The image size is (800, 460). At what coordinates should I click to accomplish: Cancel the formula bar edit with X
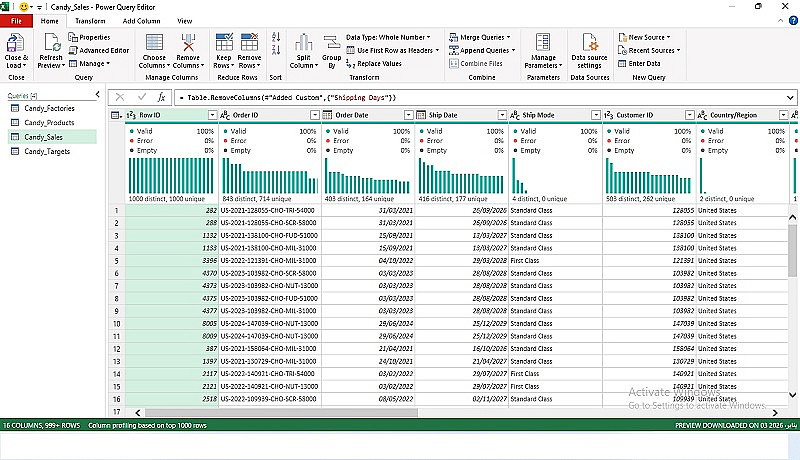point(120,97)
